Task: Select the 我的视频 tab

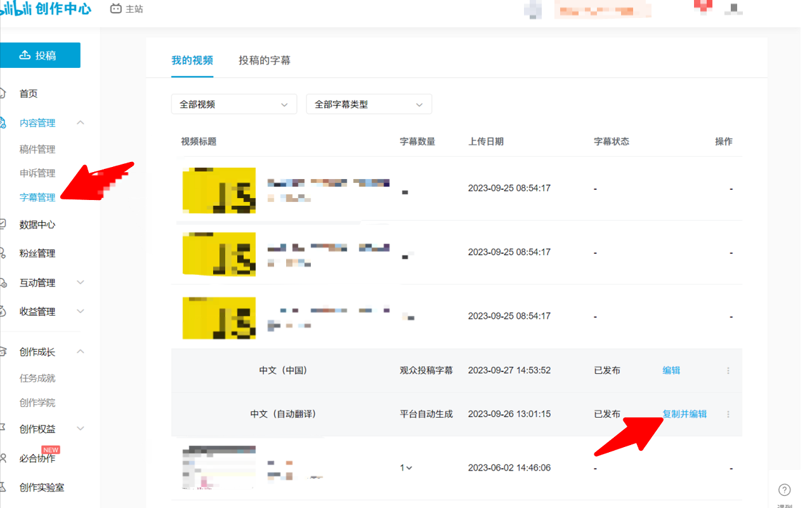Action: point(193,60)
